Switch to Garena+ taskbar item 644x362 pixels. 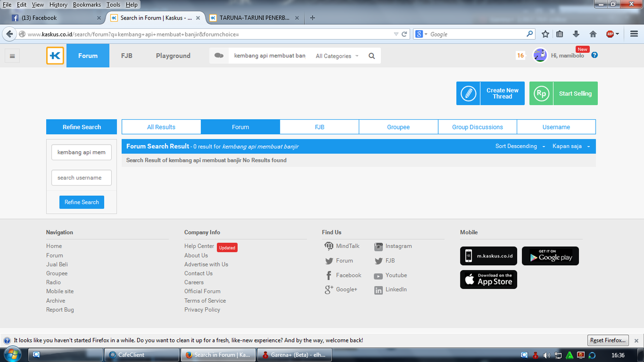(x=295, y=355)
